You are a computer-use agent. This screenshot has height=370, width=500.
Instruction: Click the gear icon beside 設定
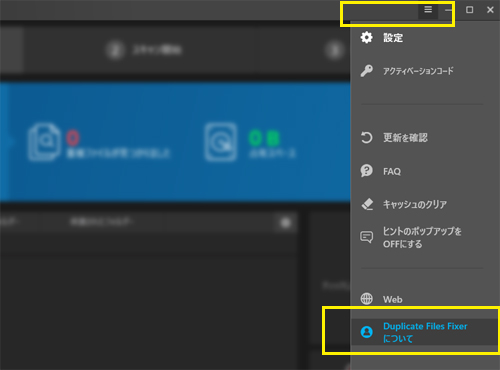367,37
